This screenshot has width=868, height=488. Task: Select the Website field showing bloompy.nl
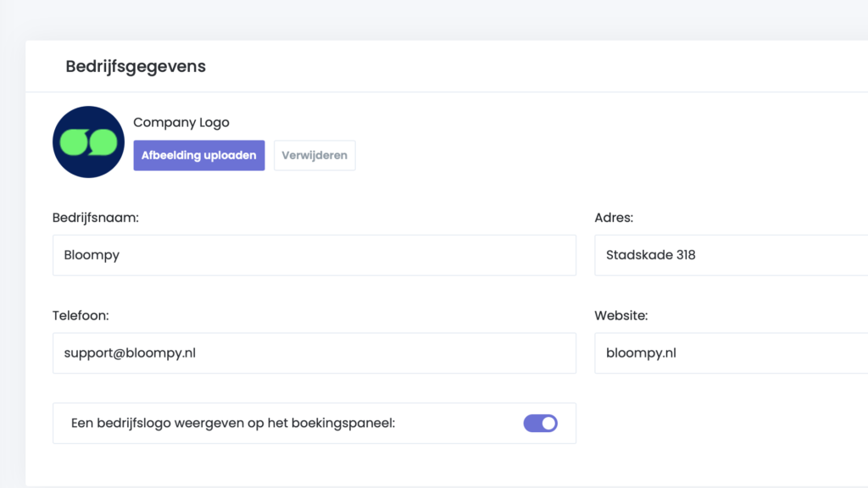pyautogui.click(x=729, y=352)
